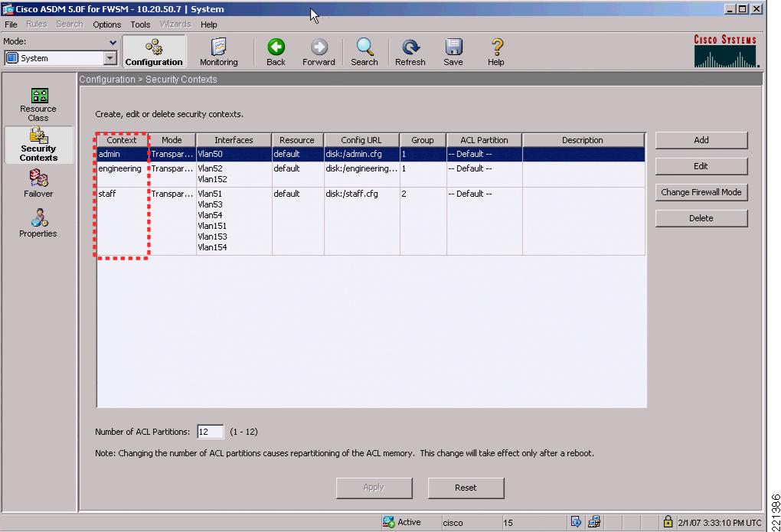This screenshot has width=781, height=532.
Task: Open the Rules menu
Action: 36,24
